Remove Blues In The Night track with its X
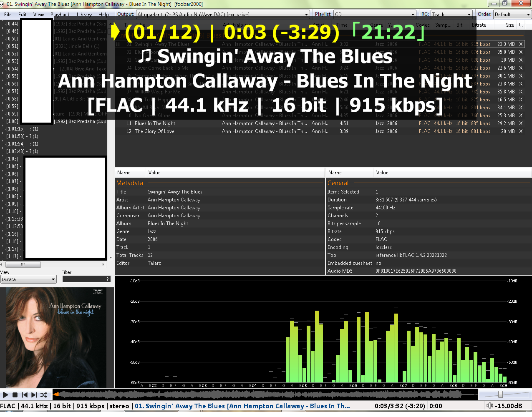Viewport: 532px width, 417px height. 521,123
